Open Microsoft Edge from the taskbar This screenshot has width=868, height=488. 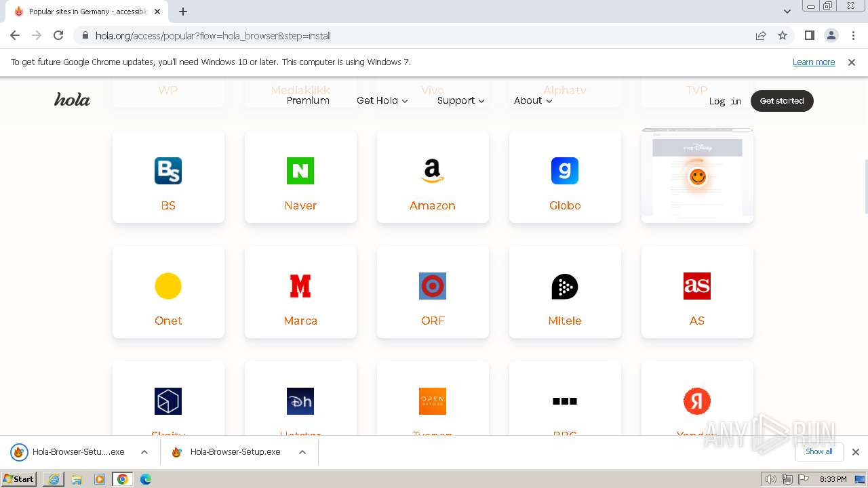[146, 479]
